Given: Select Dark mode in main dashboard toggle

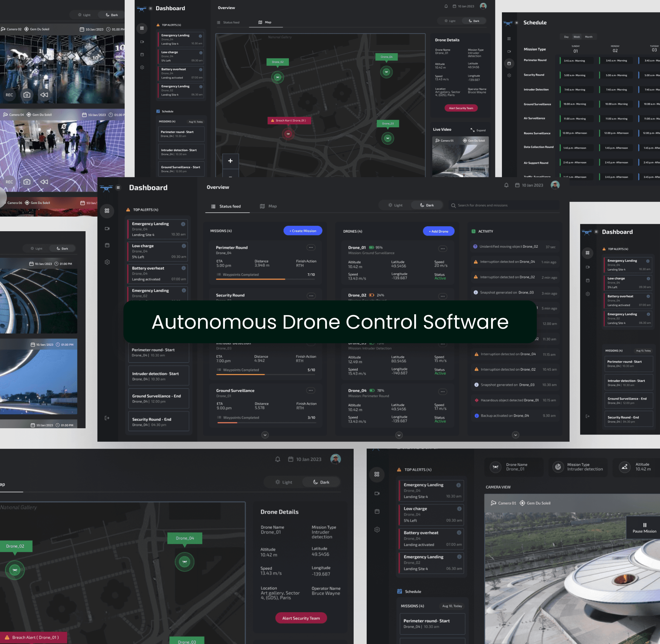Looking at the screenshot, I should pyautogui.click(x=427, y=205).
